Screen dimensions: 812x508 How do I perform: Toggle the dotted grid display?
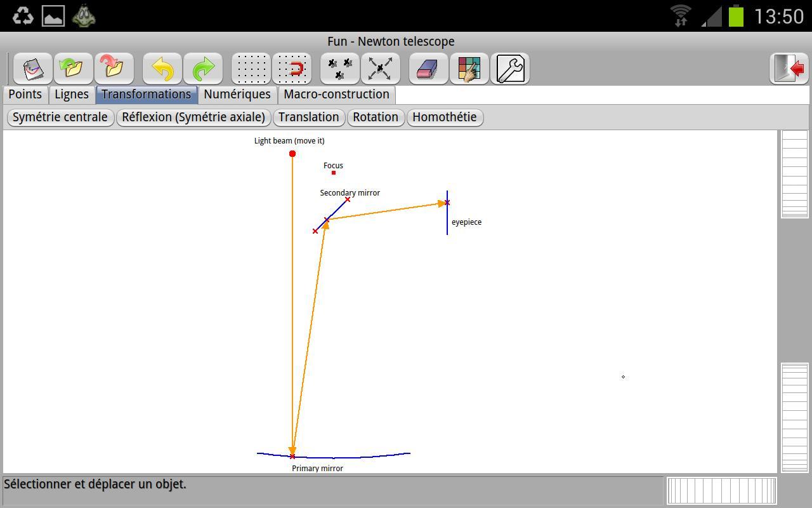point(251,69)
